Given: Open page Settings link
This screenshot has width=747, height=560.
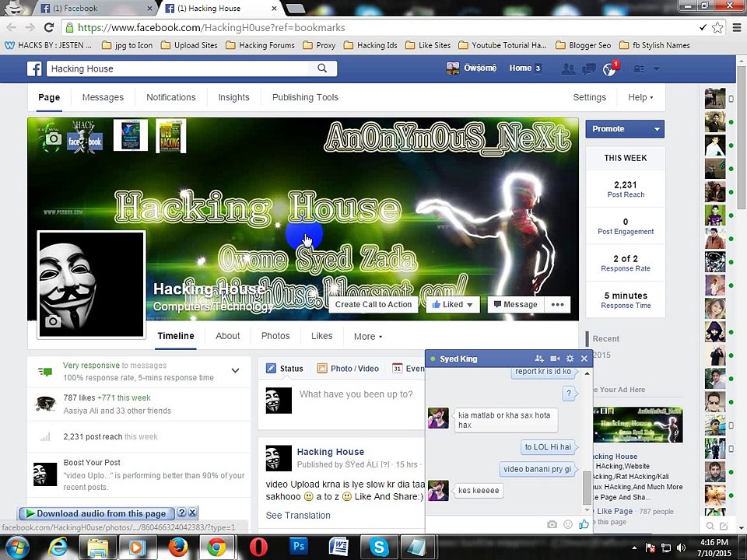Looking at the screenshot, I should [x=589, y=97].
